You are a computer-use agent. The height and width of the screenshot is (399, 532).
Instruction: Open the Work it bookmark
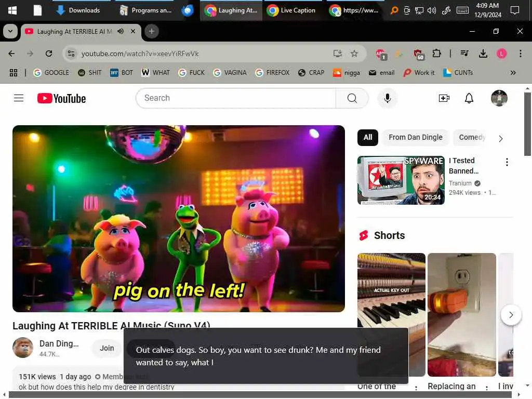click(x=419, y=73)
